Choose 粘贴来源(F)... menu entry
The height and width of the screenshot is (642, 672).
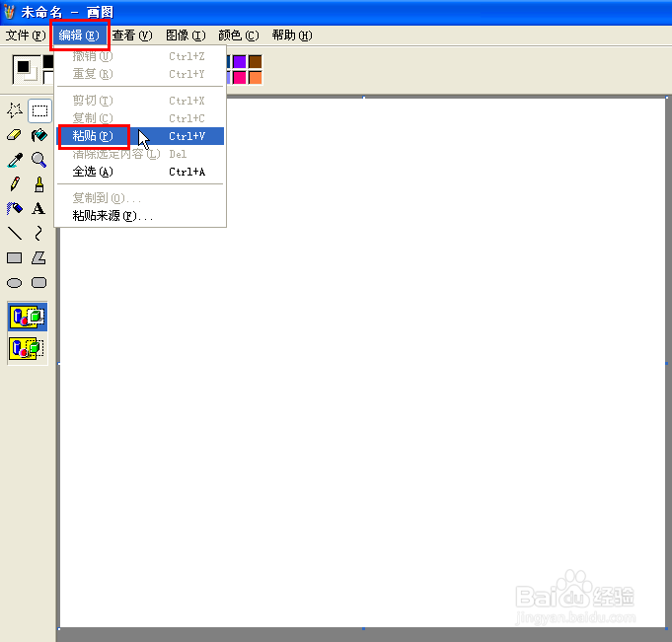[x=140, y=216]
